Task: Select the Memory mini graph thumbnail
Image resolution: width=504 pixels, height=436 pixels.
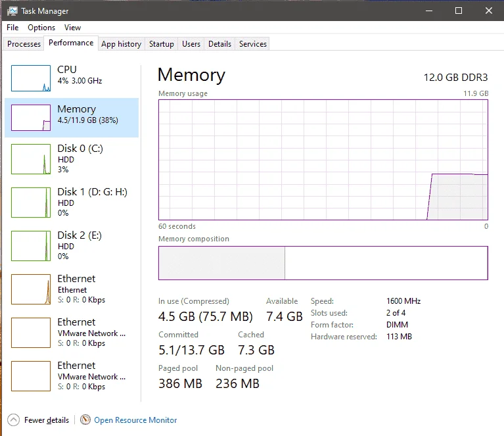Action: (x=31, y=118)
